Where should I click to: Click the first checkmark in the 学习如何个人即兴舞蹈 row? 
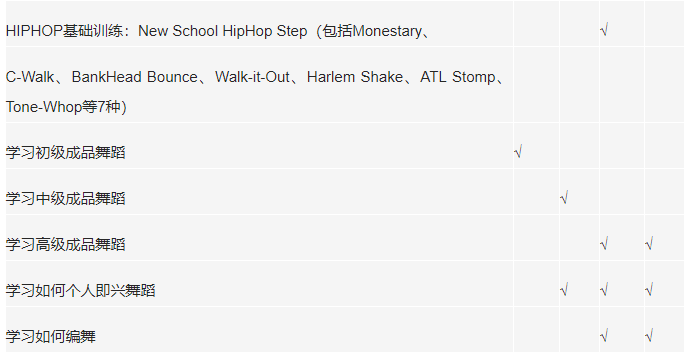(564, 290)
